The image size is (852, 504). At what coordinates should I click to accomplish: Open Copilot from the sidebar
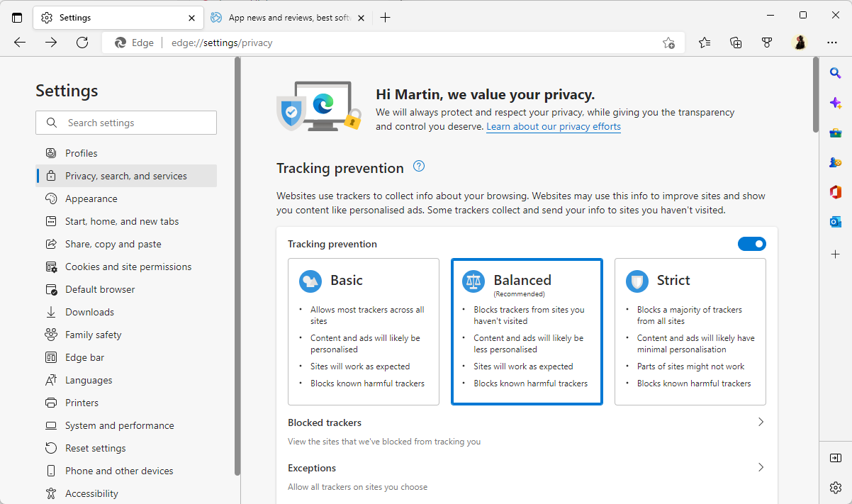click(x=835, y=102)
